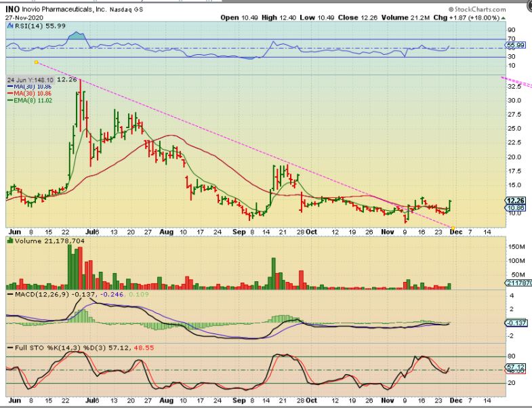532x408 pixels.
Task: Click the blue MA(30) 10.86 legend entry
Action: 30,87
